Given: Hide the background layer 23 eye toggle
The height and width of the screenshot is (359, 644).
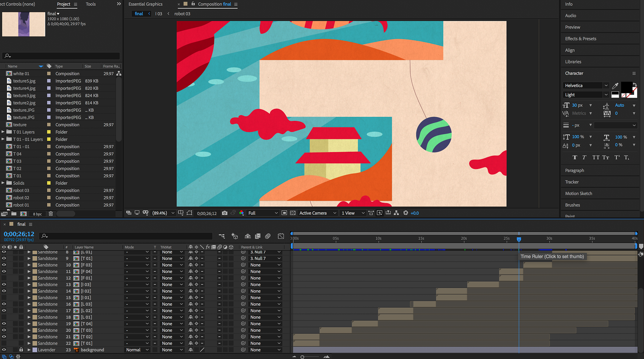Looking at the screenshot, I should pos(4,350).
